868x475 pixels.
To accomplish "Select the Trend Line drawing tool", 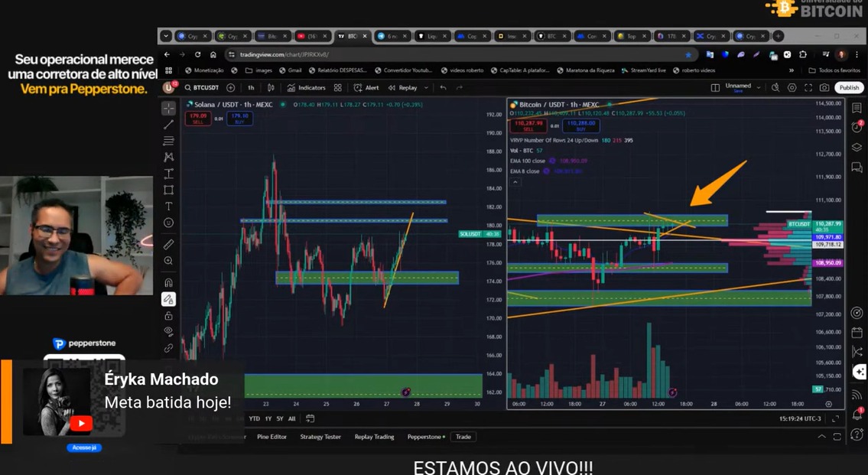I will point(168,124).
